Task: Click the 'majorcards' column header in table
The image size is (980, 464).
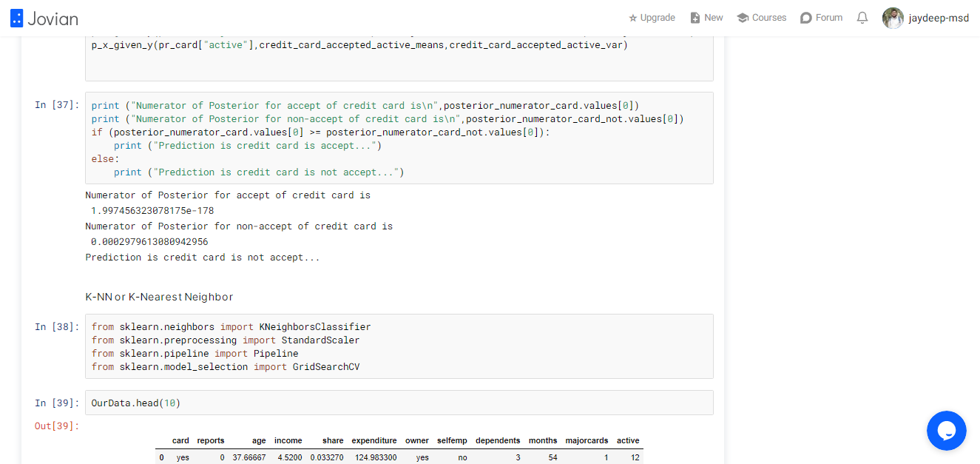Action: pos(587,440)
